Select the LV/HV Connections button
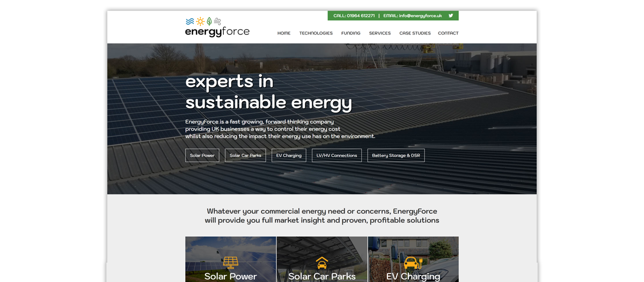Screen dimensions: 644x282 [336, 156]
